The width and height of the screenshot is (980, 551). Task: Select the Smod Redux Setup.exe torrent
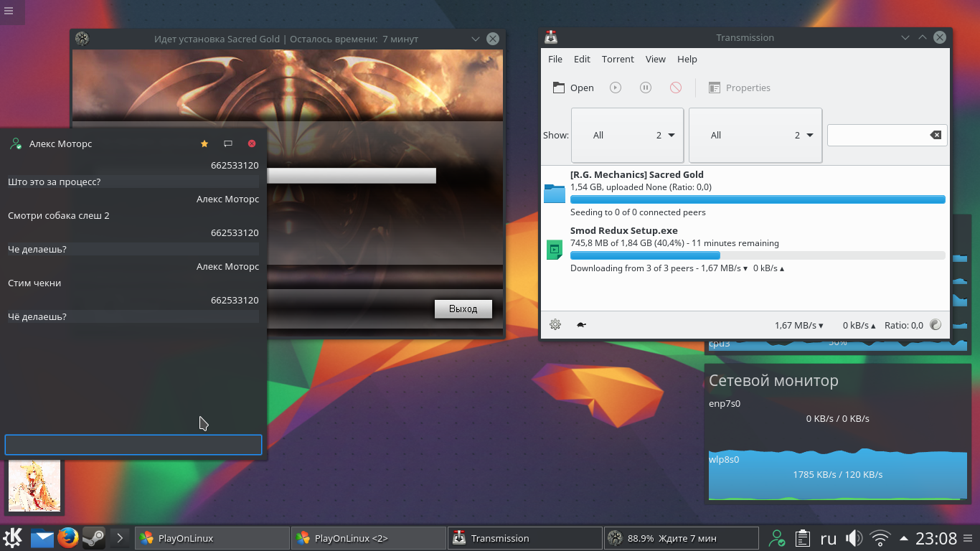[x=745, y=249]
